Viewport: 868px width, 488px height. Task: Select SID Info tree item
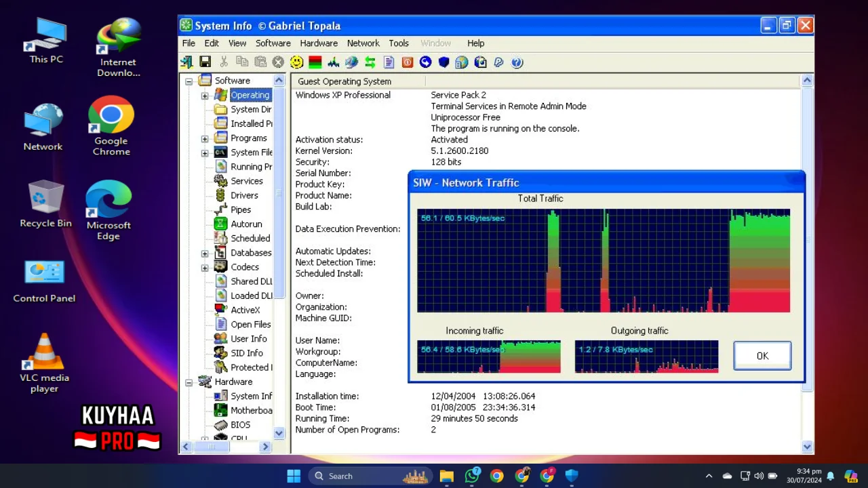[247, 353]
